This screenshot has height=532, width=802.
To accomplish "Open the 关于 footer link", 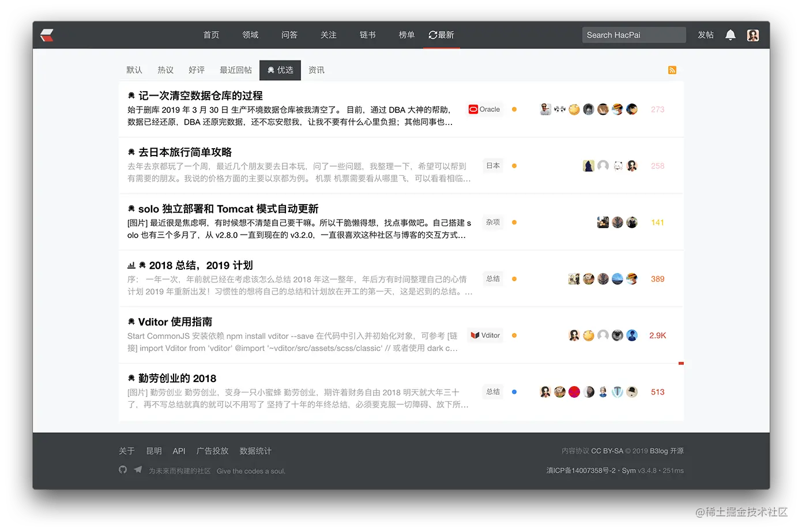I will point(127,451).
